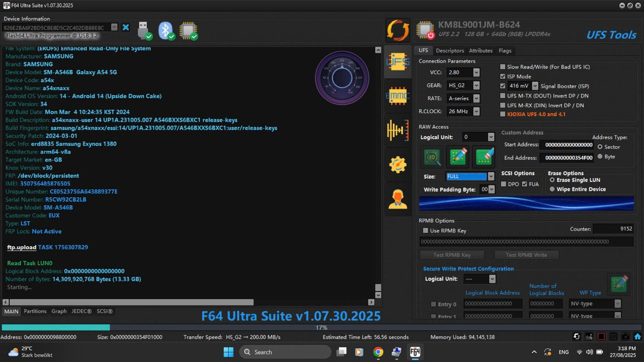Click the Windows taskbar Search box
644x362 pixels.
tap(285, 352)
